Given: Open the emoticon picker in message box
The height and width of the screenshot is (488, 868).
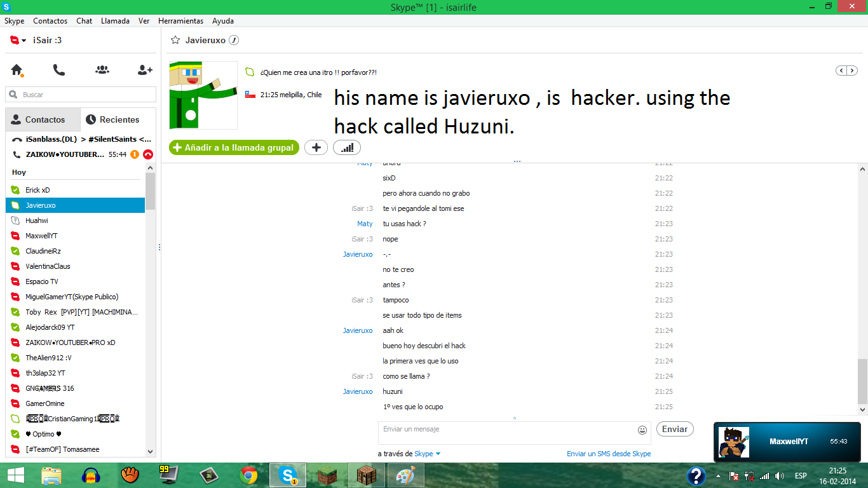Looking at the screenshot, I should (x=642, y=430).
